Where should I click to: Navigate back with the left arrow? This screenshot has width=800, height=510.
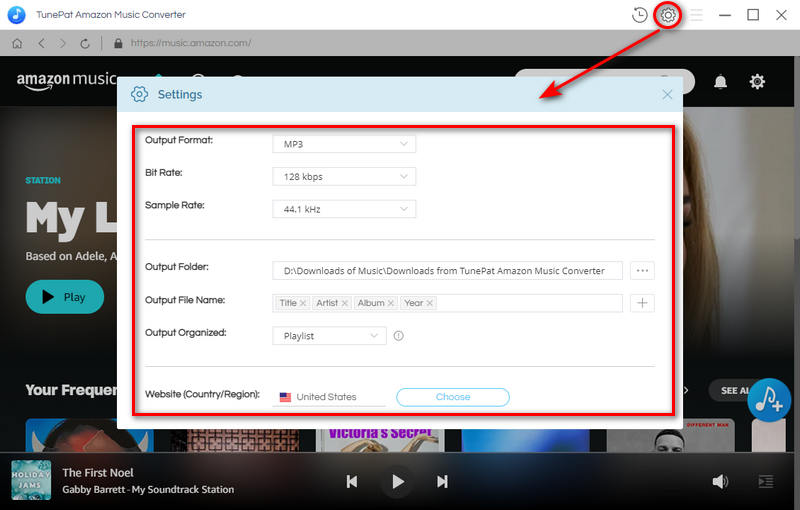(42, 43)
